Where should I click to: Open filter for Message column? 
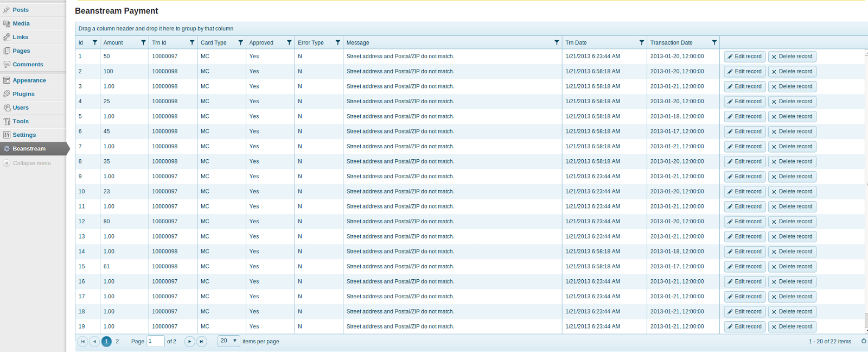(x=557, y=42)
